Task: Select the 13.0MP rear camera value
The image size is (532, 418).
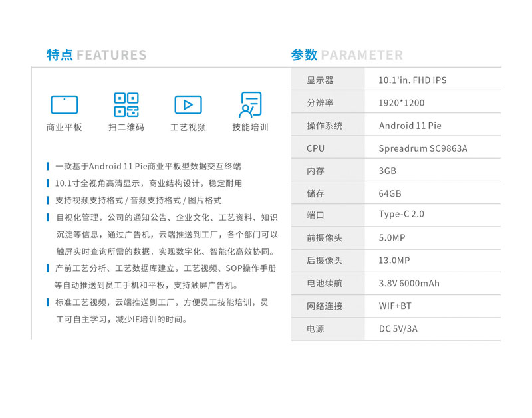Action: coord(394,261)
